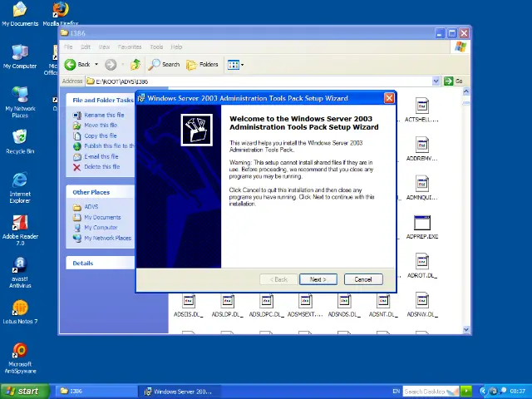
Task: Open the Back button history dropdown arrow
Action: click(x=96, y=64)
